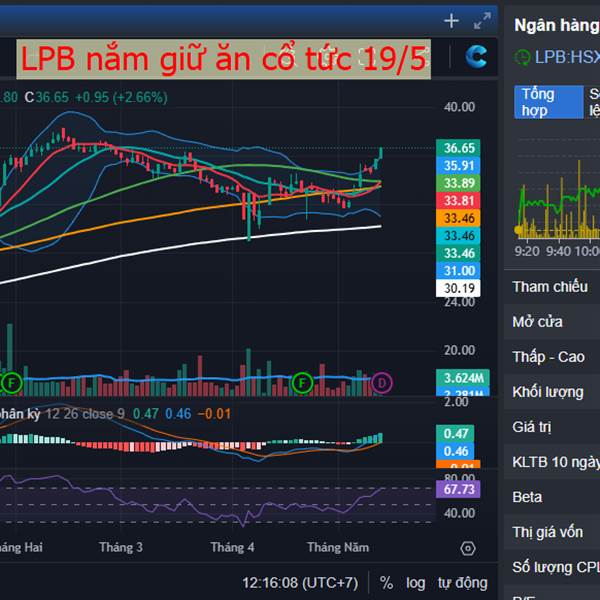
Task: Click the 33.89 green price label
Action: 458,183
